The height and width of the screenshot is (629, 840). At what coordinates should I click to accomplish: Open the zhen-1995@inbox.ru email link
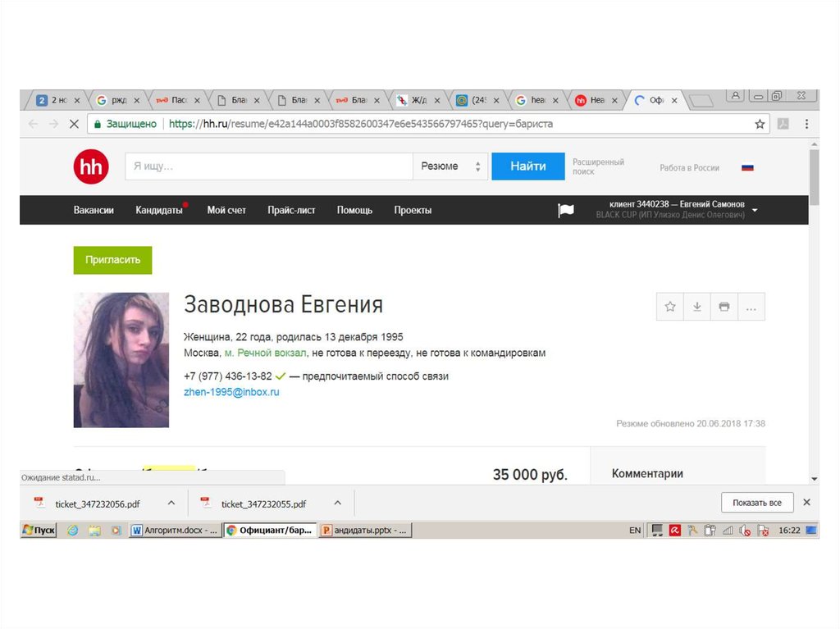click(x=231, y=392)
